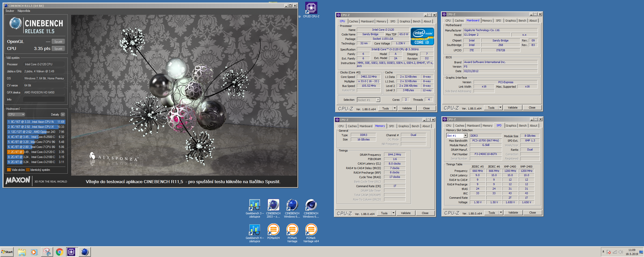Open the CPU ranking-type dropdown in Hodnocení

click(x=16, y=115)
